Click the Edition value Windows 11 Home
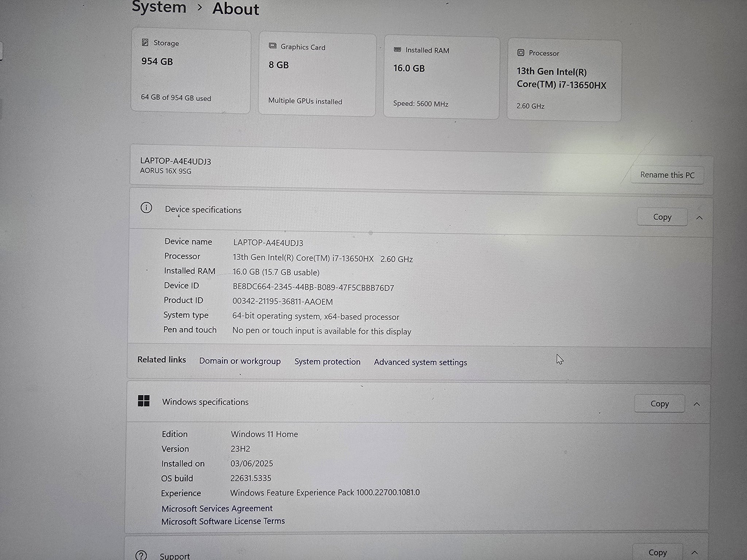 264,434
